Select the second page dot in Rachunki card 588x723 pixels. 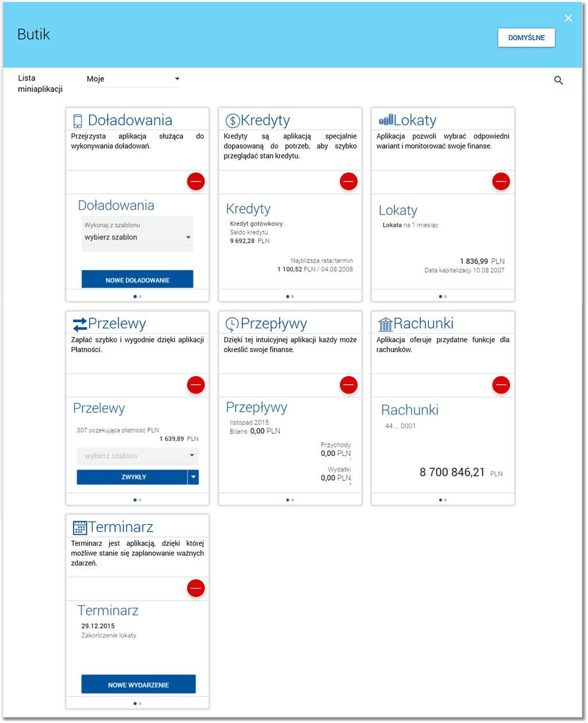click(446, 500)
